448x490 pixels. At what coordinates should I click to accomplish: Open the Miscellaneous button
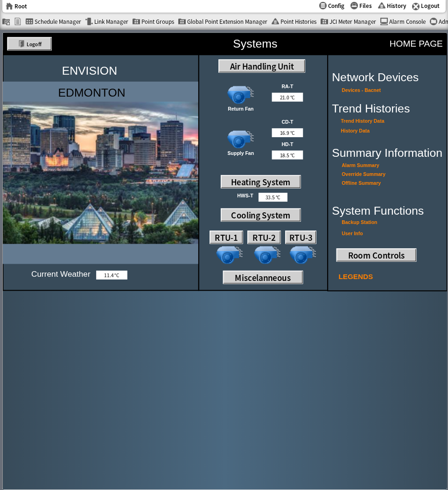coord(263,278)
